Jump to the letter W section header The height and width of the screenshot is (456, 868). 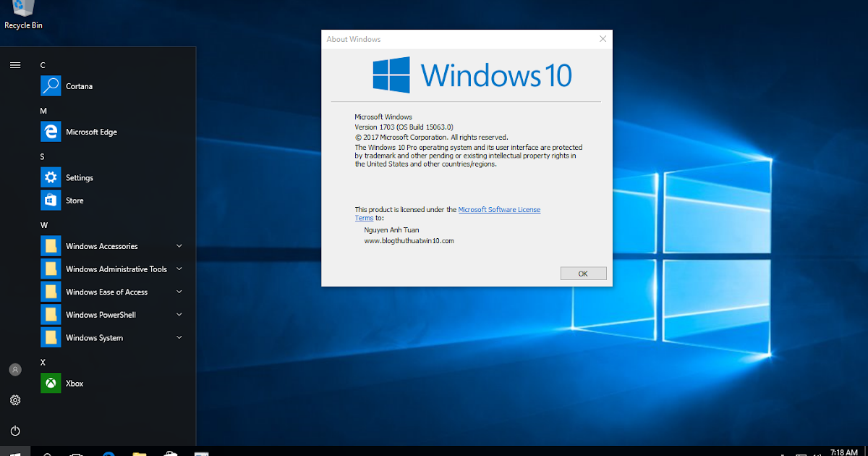point(44,225)
